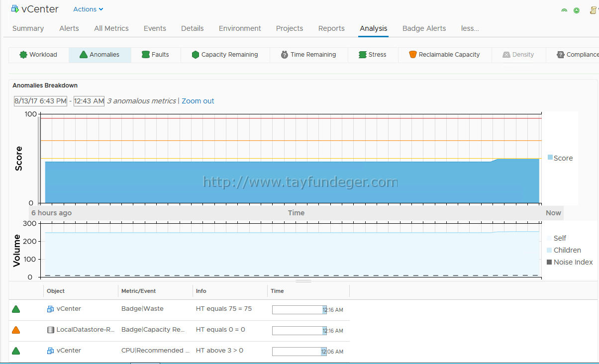This screenshot has height=364, width=599.
Task: Open the Actions dropdown menu
Action: [88, 9]
